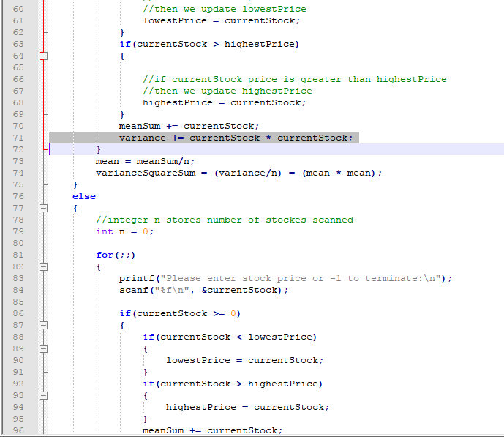
Task: Click the 'else' keyword on line 76
Action: click(84, 196)
